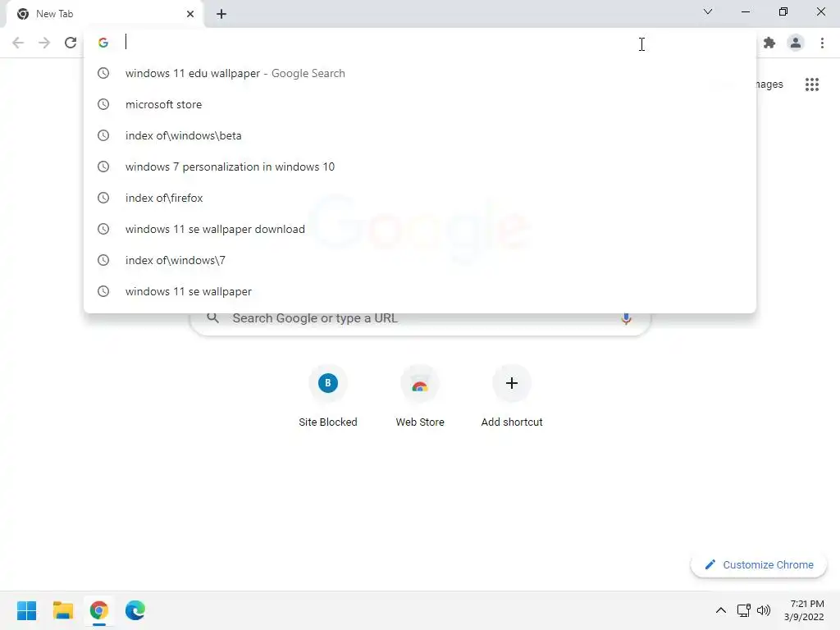Open the Extensions puzzle icon

[x=769, y=43]
